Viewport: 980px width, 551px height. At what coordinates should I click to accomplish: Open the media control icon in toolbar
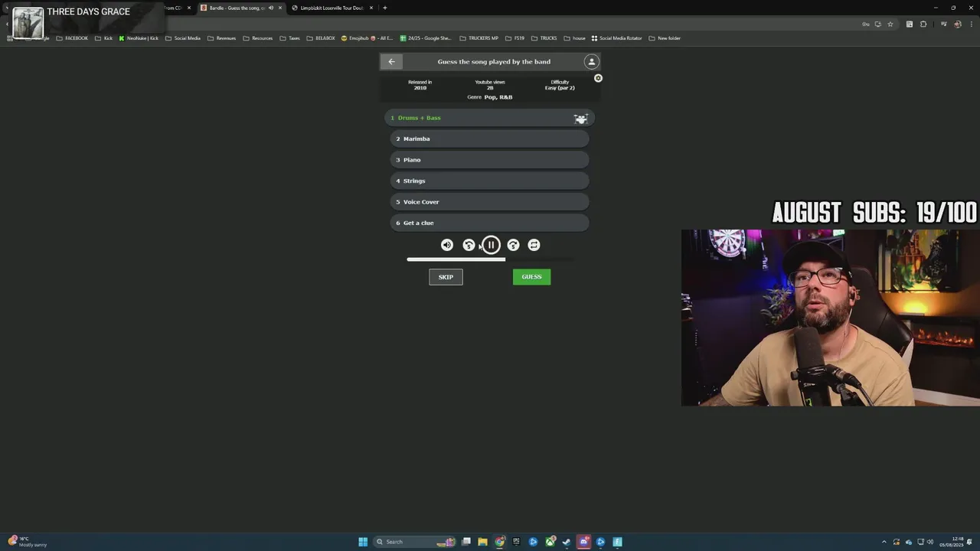943,24
